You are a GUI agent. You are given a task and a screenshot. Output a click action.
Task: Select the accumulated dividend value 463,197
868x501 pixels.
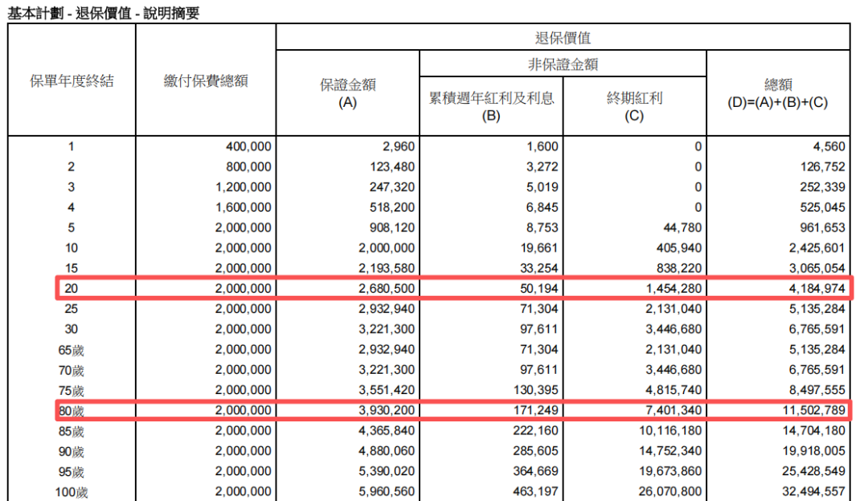pyautogui.click(x=536, y=491)
